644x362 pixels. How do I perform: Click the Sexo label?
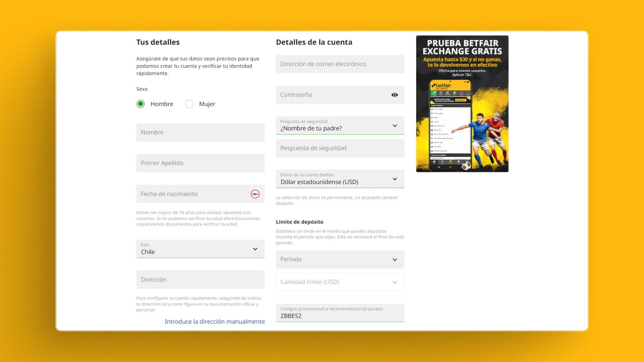click(x=142, y=89)
